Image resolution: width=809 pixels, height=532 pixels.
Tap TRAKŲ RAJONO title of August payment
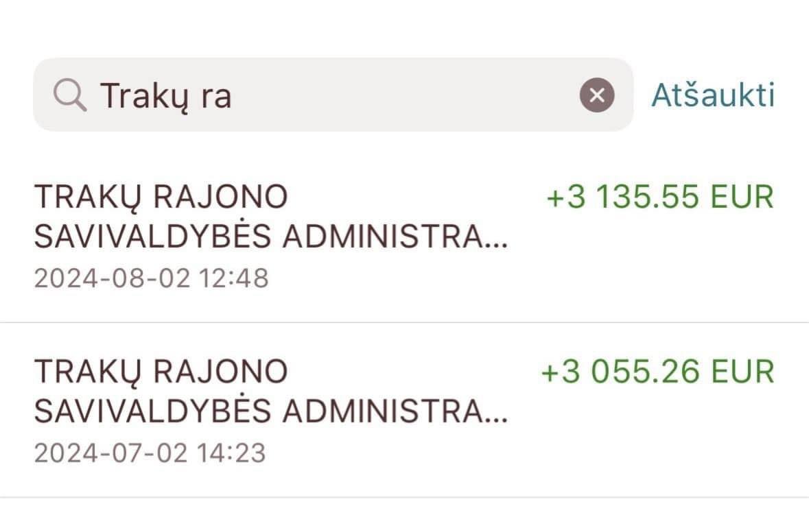click(161, 197)
